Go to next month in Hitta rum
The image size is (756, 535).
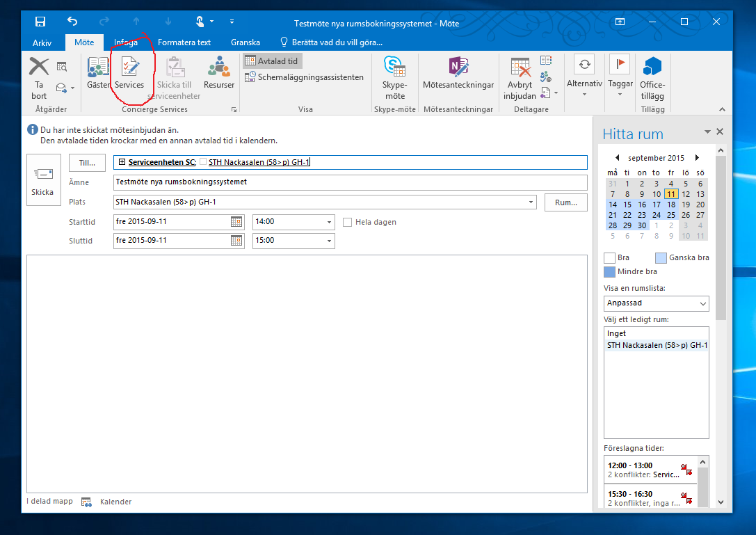click(x=697, y=158)
